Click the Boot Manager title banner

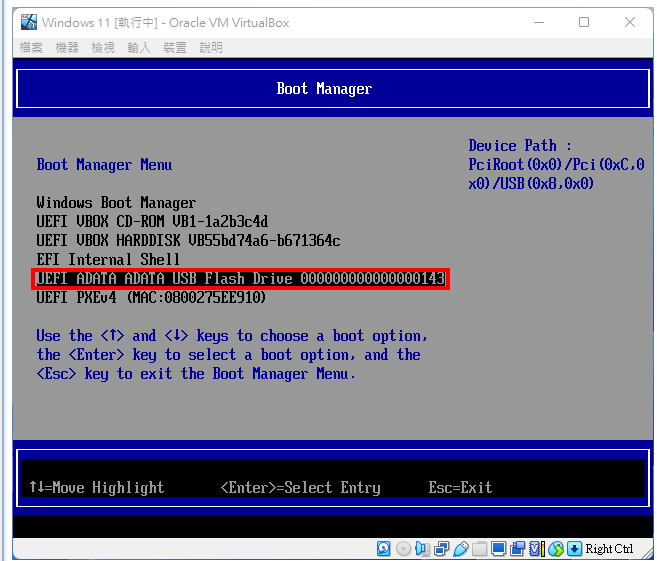[x=333, y=89]
